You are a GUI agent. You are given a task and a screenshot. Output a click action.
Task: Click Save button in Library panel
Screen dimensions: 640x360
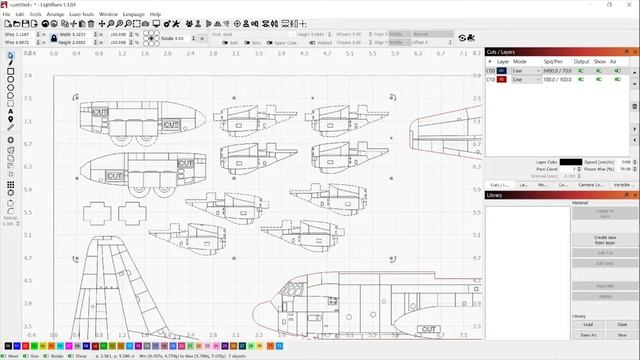click(622, 324)
